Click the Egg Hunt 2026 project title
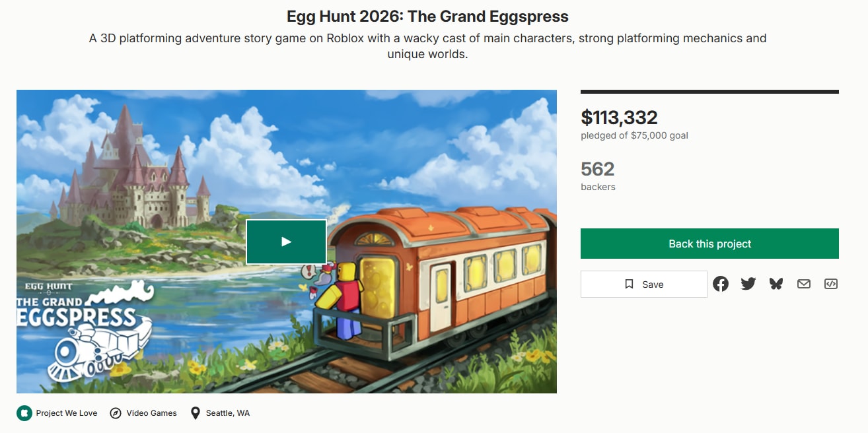The image size is (868, 433). pos(427,17)
